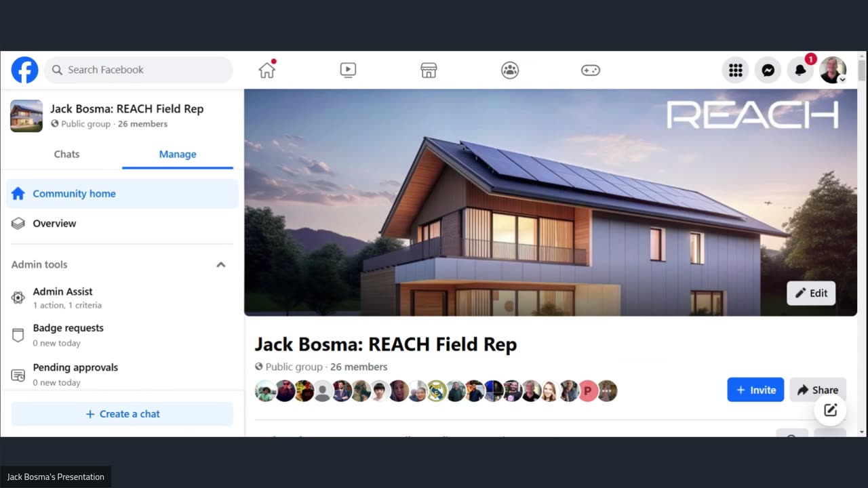Open Badge requests
868x488 pixels.
click(122, 335)
